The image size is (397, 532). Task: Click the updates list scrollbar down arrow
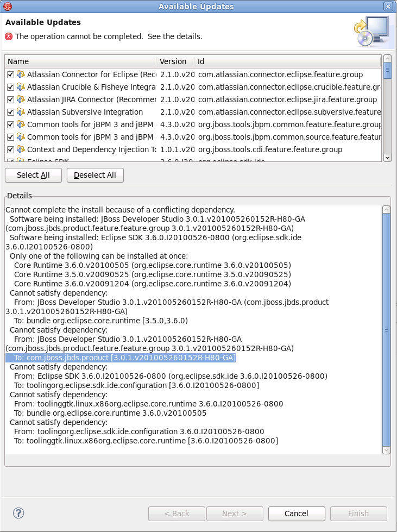tap(387, 158)
